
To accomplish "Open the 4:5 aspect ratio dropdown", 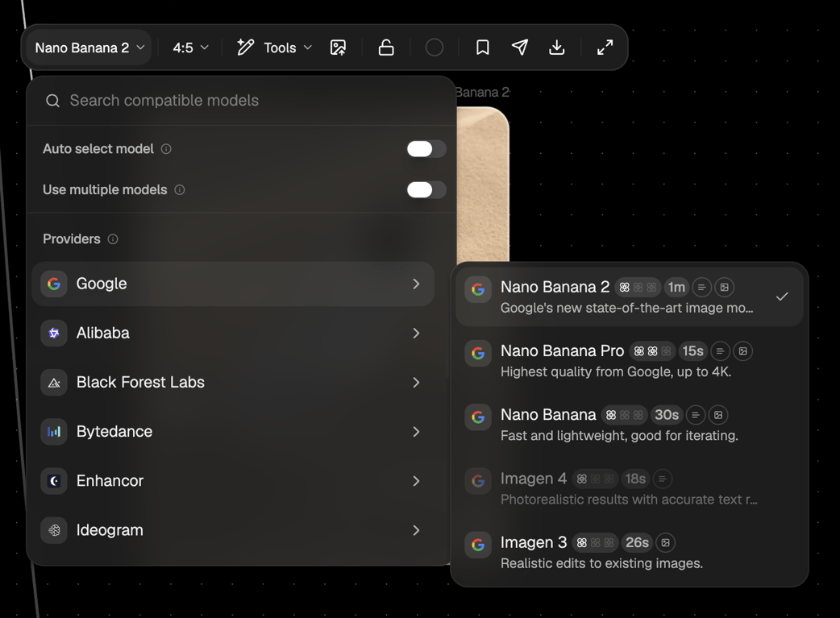I will click(190, 48).
